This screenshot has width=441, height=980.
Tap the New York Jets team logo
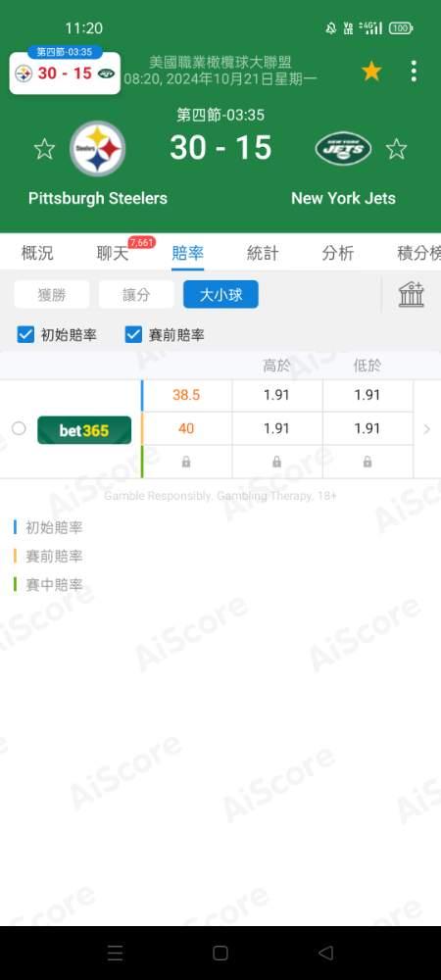[343, 149]
